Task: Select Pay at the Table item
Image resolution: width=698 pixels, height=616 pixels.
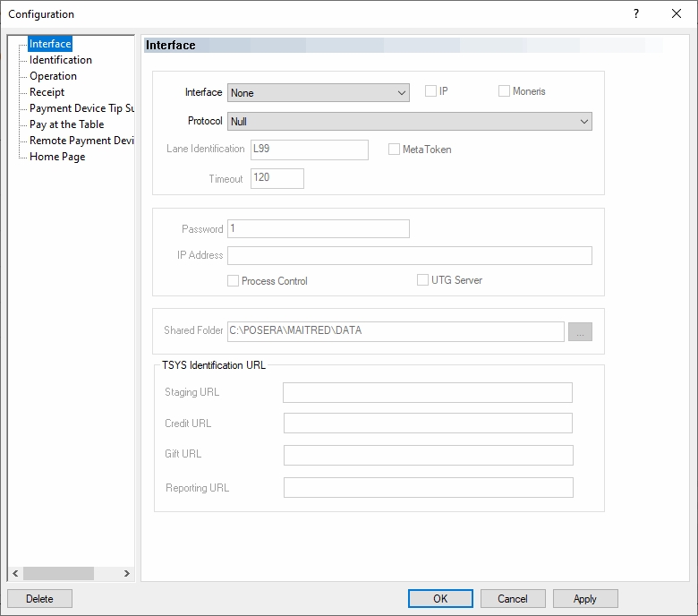Action: [66, 124]
